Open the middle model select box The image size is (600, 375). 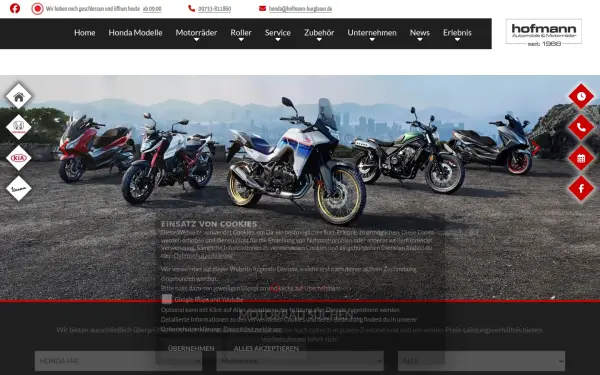(300, 361)
